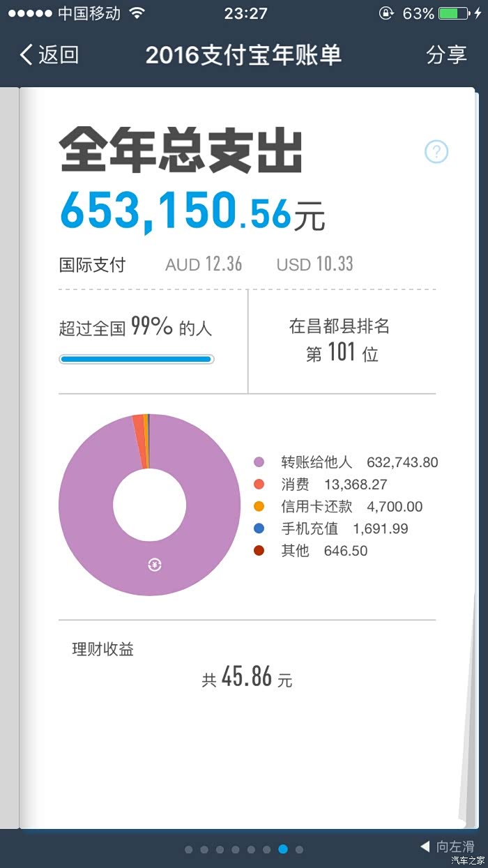The image size is (488, 868).
Task: Open the question mark help icon
Action: tap(436, 151)
